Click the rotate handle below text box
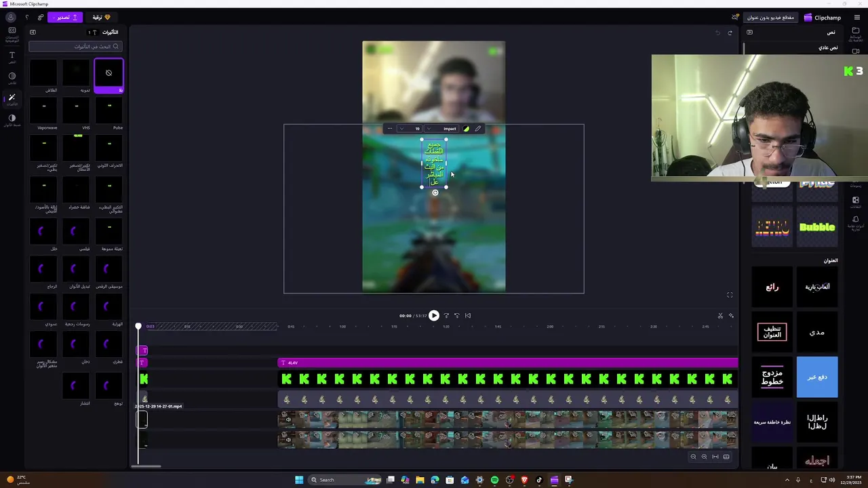The height and width of the screenshot is (488, 868). tap(435, 192)
